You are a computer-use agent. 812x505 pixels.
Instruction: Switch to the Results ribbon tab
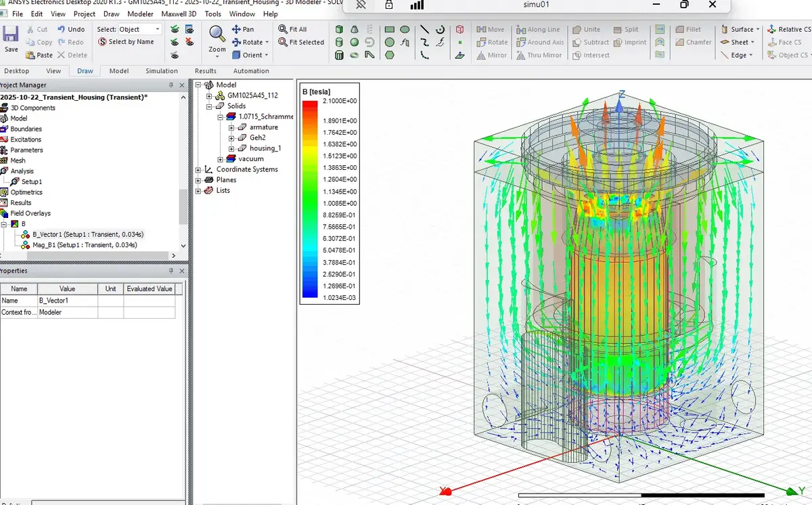[206, 70]
